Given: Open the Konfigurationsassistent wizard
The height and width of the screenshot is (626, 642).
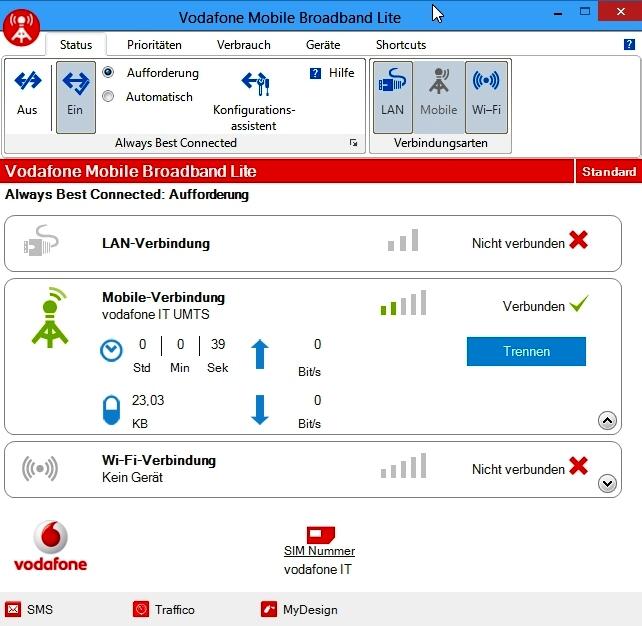Looking at the screenshot, I should (254, 101).
